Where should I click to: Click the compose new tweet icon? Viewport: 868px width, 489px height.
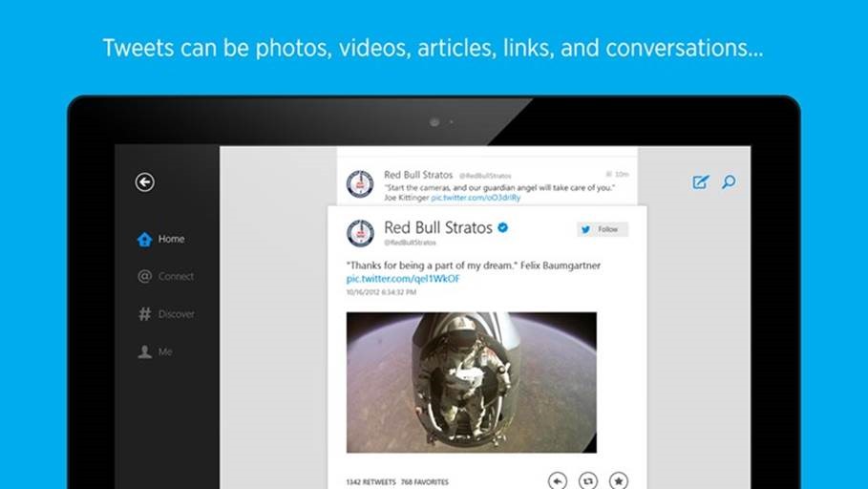pos(700,181)
